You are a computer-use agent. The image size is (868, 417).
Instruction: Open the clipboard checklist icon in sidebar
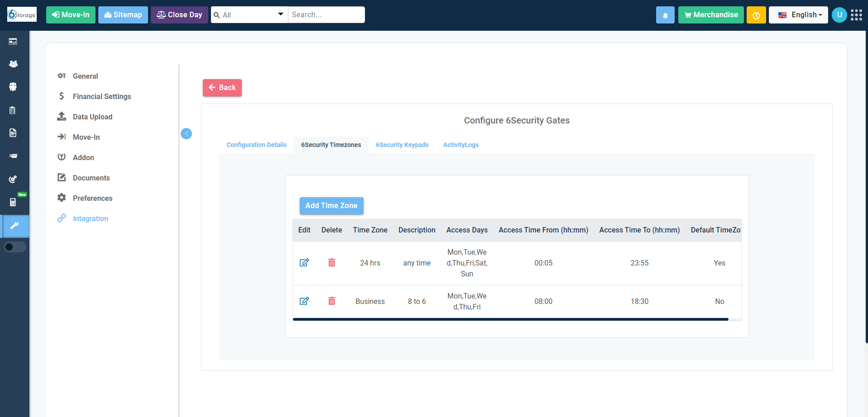[x=13, y=110]
